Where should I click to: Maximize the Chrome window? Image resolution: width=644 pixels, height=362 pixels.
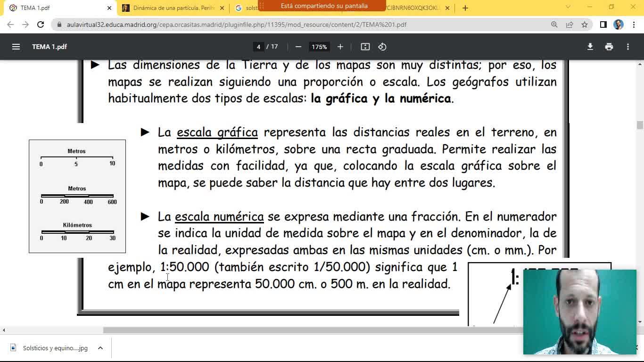point(611,7)
